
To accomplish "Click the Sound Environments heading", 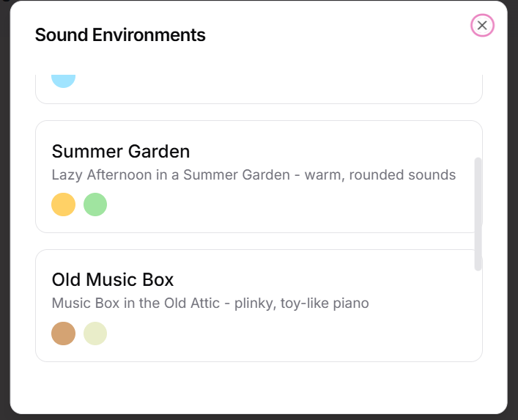I will tap(120, 34).
